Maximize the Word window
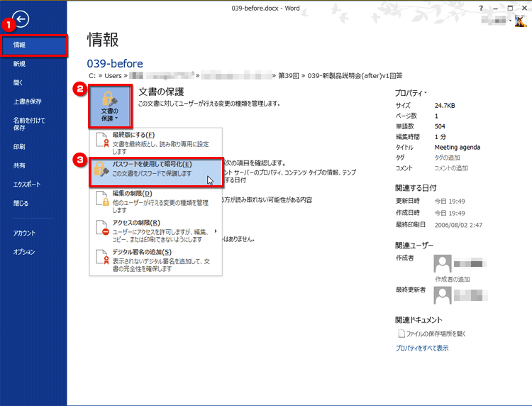 tap(510, 8)
